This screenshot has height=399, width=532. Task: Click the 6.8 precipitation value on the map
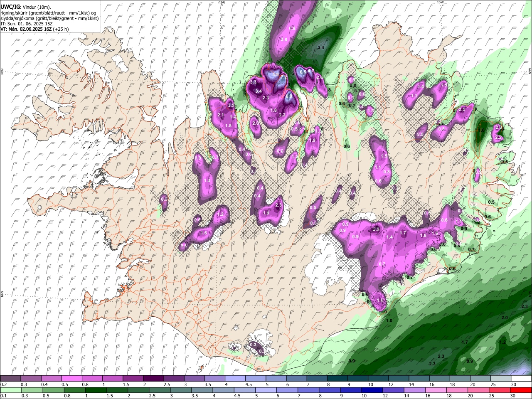tap(289, 96)
